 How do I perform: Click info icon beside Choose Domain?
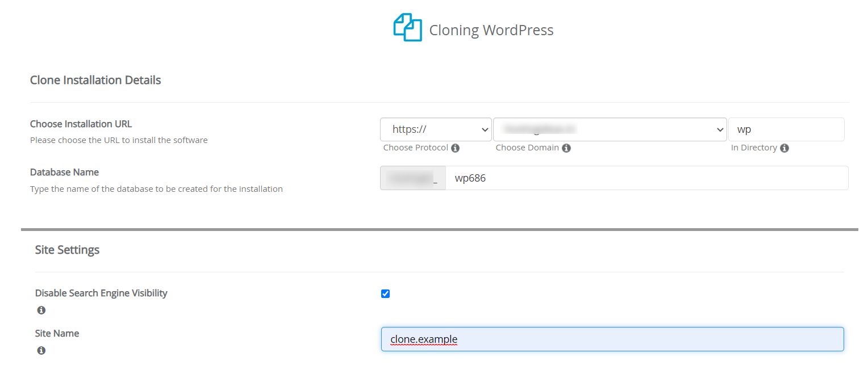(566, 148)
